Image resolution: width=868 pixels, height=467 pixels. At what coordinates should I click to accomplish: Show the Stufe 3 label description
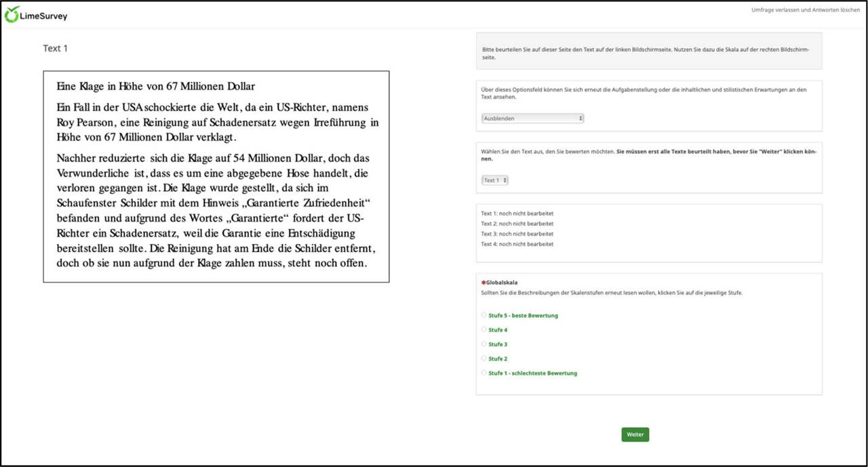coord(498,345)
